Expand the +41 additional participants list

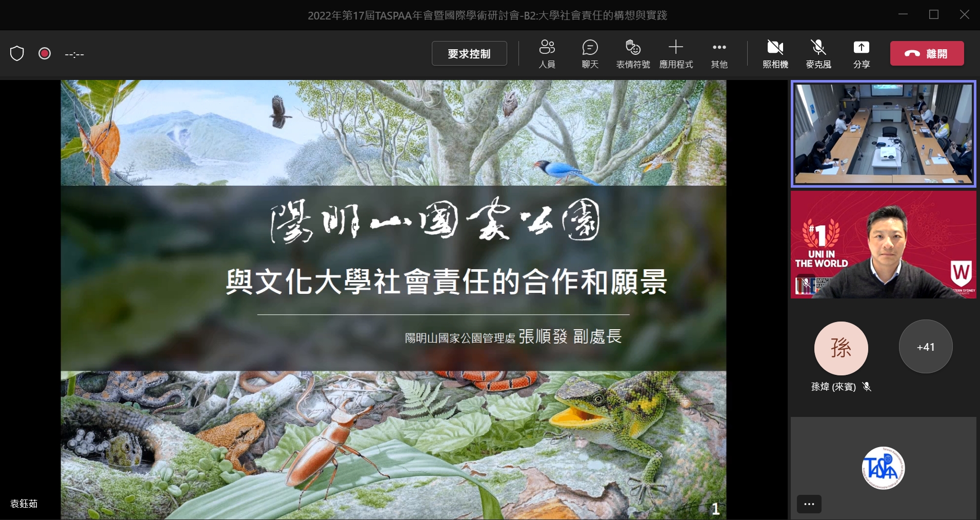point(925,347)
